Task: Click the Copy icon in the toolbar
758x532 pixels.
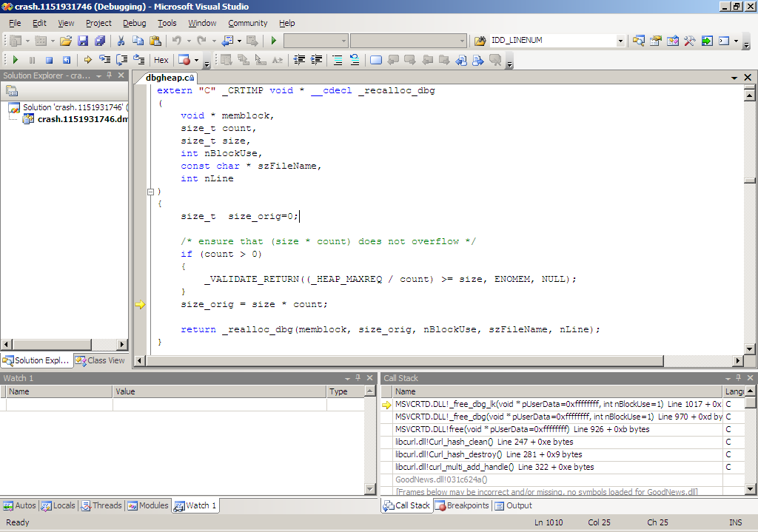Action: pyautogui.click(x=138, y=41)
